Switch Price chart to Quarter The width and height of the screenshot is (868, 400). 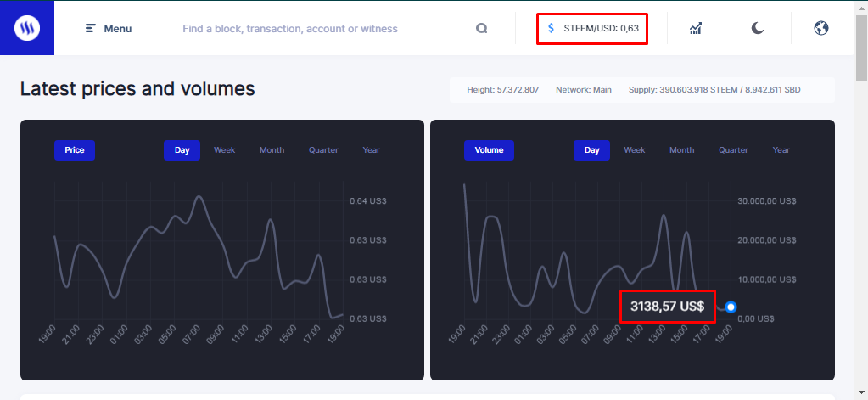323,150
